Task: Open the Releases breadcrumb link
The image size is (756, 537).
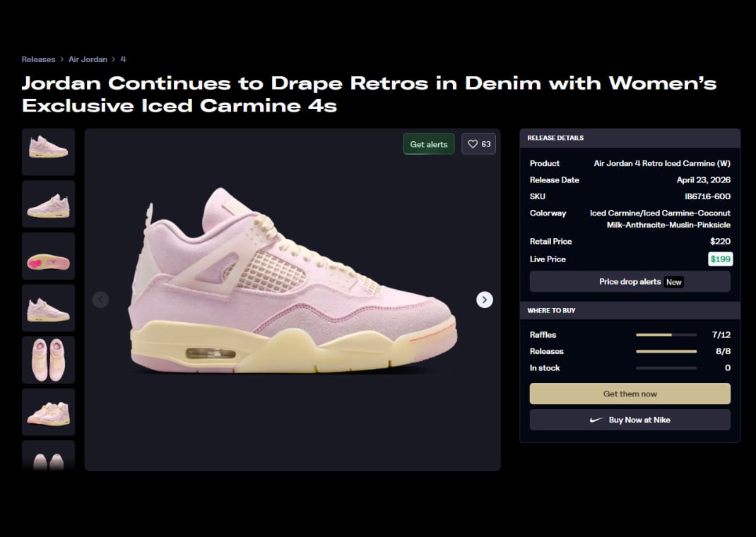Action: coord(38,59)
